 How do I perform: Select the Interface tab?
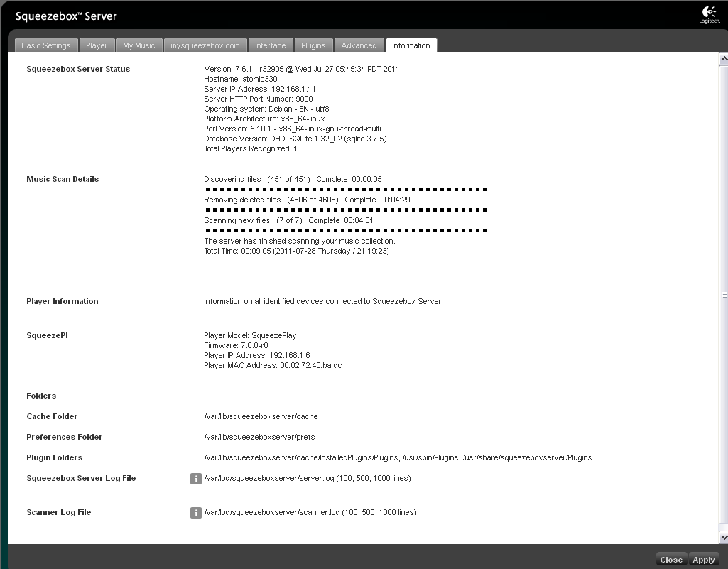click(x=270, y=45)
